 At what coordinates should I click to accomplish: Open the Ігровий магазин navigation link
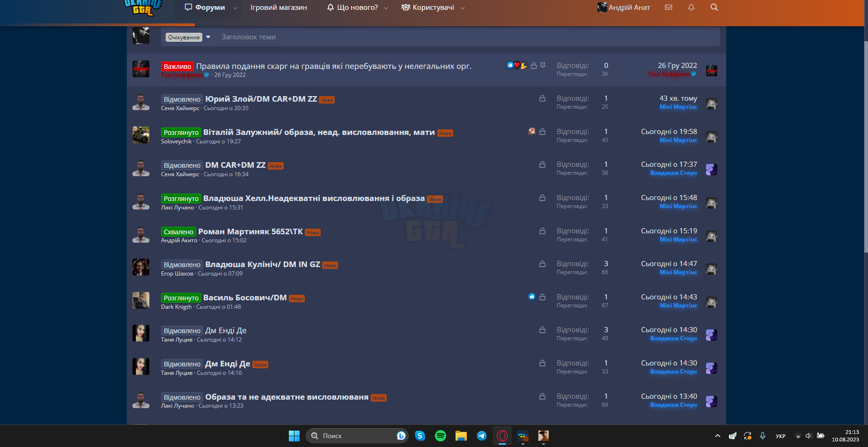(279, 7)
